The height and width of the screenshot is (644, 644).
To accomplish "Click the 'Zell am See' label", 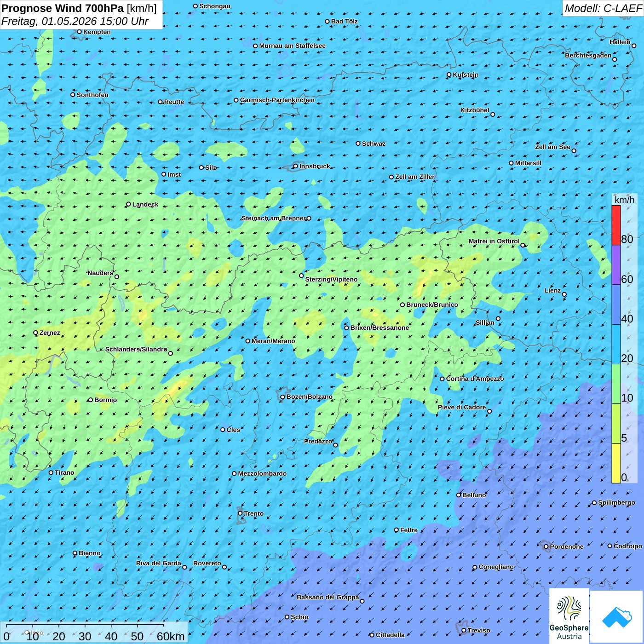I will point(553,147).
